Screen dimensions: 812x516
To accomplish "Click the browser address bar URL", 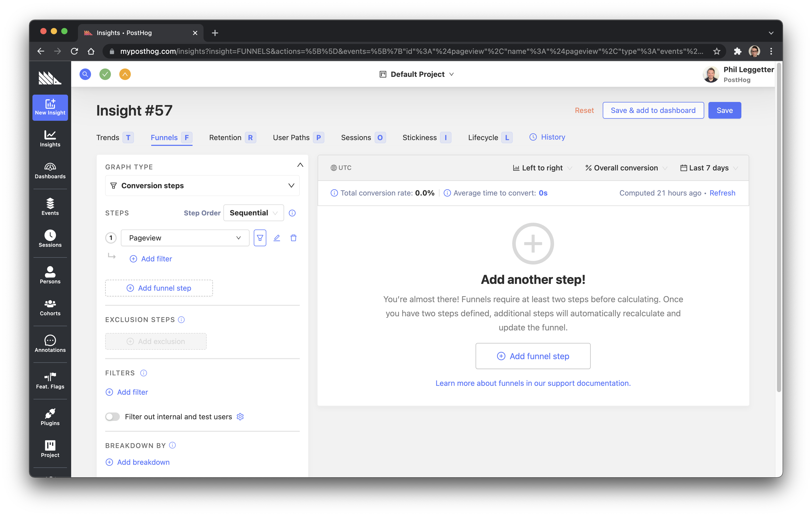I will [x=411, y=51].
